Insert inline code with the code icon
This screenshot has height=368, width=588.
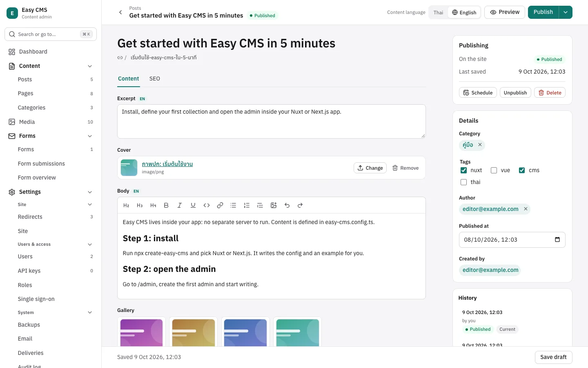(207, 205)
